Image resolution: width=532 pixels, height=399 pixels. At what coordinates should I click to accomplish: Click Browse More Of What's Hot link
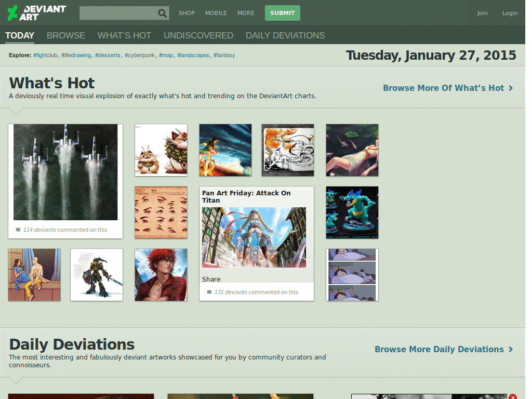pos(444,88)
